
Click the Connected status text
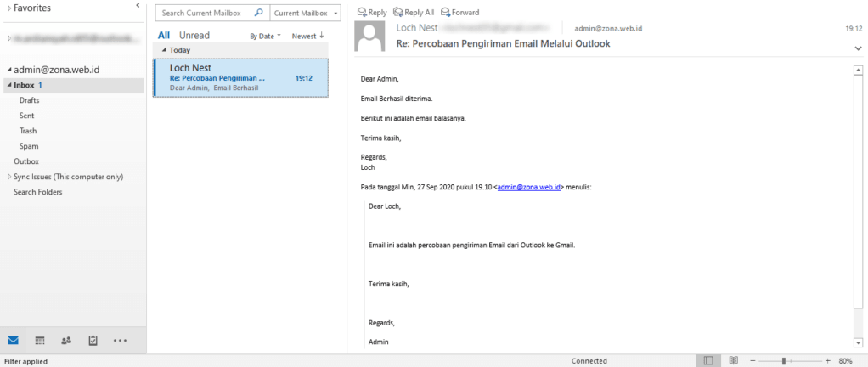pos(589,361)
